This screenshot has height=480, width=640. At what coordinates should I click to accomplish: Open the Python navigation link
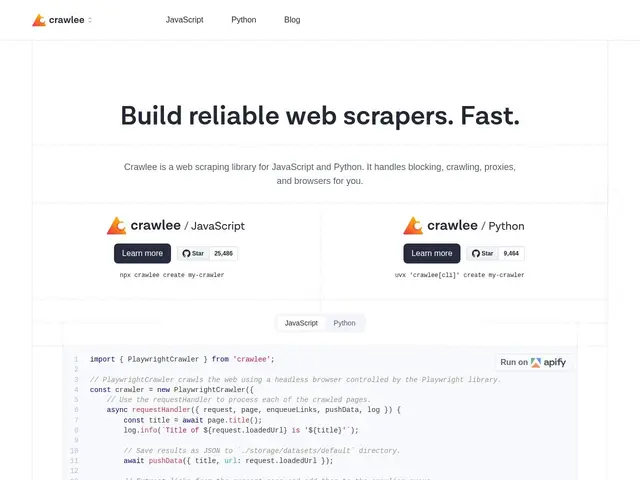pyautogui.click(x=244, y=20)
